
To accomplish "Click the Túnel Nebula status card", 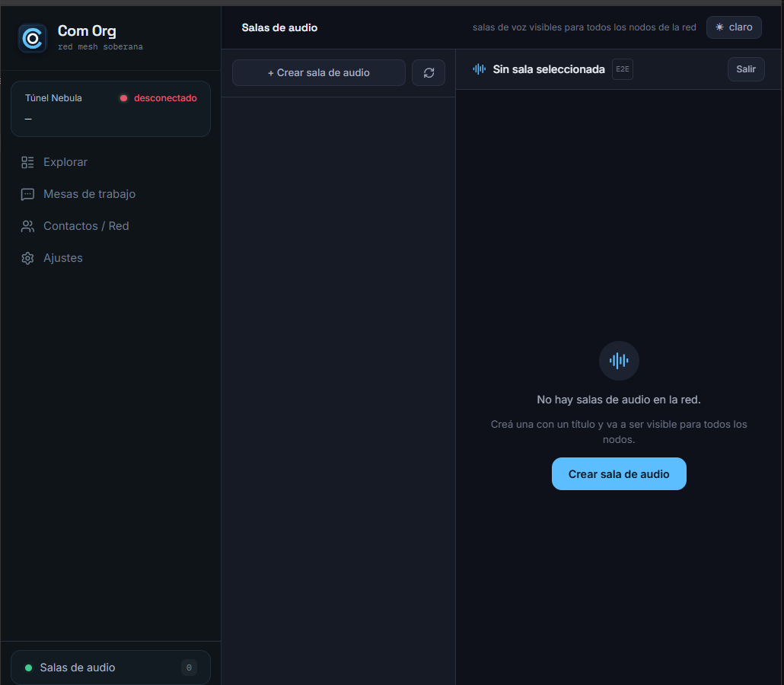I will (x=110, y=109).
